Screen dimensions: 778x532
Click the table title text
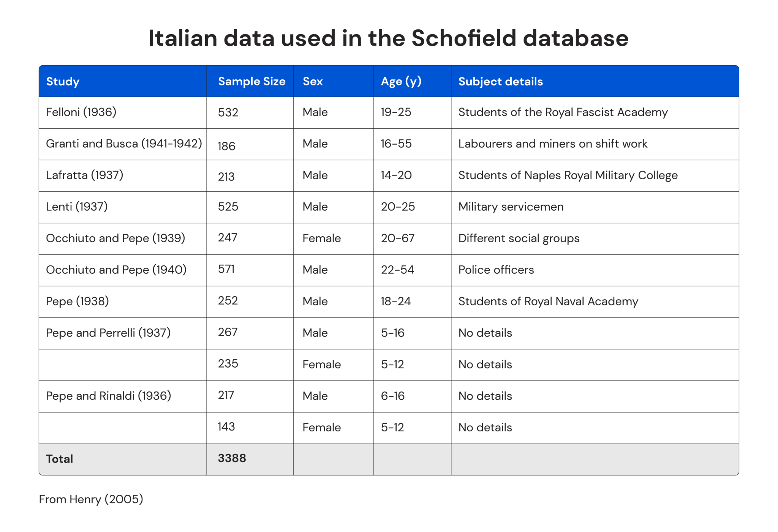click(388, 38)
